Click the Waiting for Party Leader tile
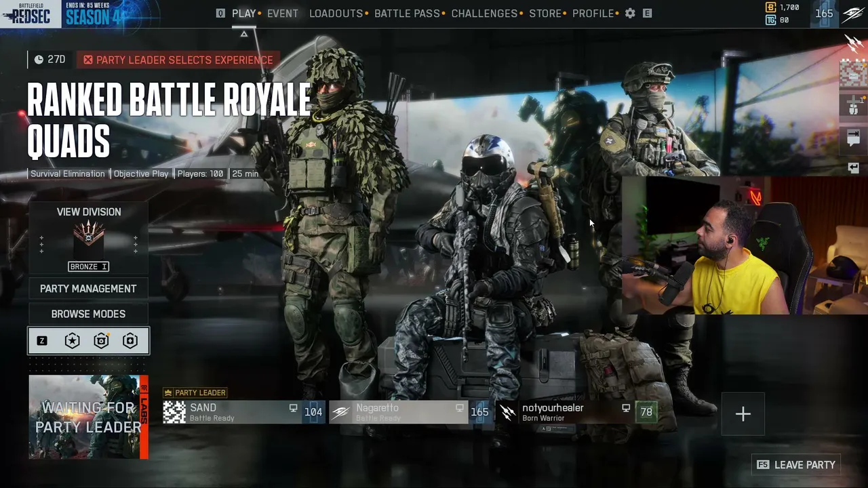Image resolution: width=868 pixels, height=488 pixels. [88, 417]
